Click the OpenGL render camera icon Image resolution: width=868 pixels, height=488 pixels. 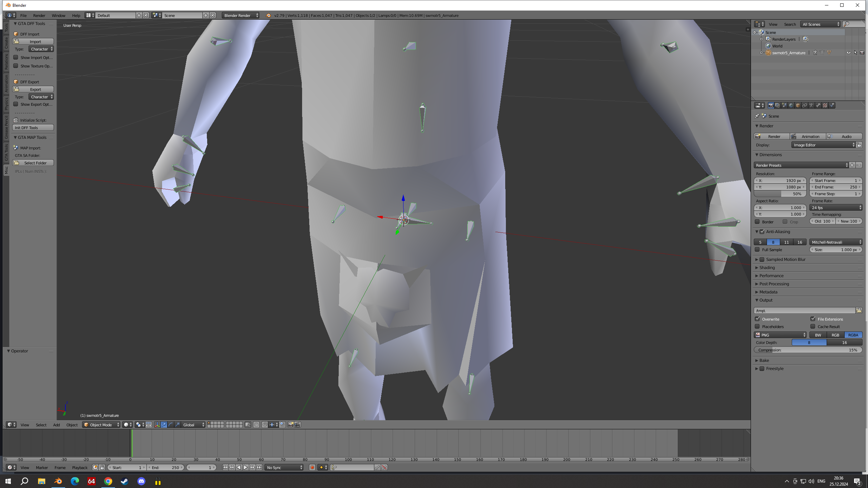(291, 425)
